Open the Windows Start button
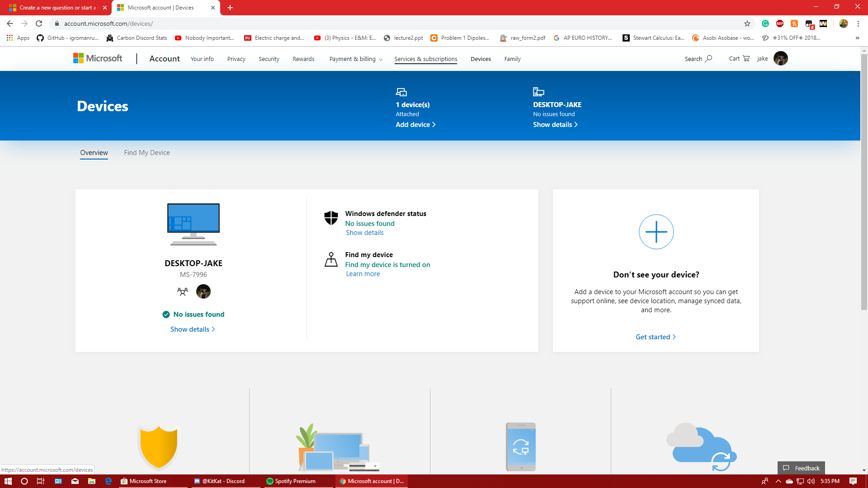 8,481
